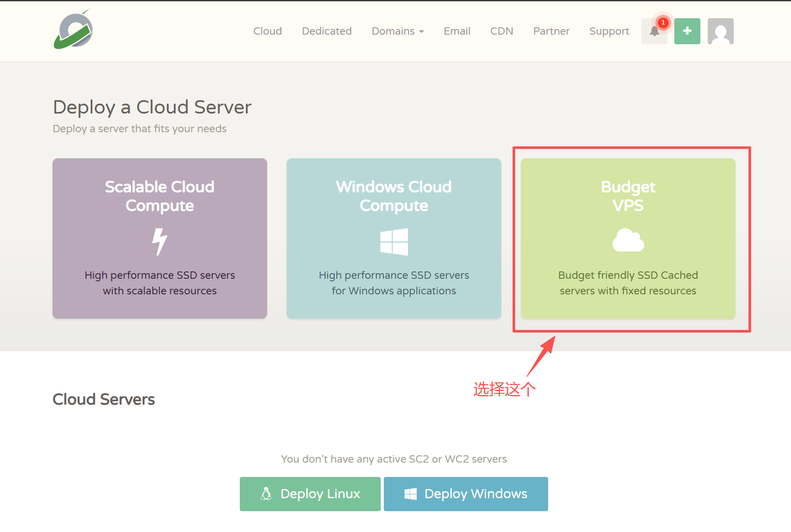Choose the Windows Cloud Compute card title
The height and width of the screenshot is (532, 791).
point(394,196)
